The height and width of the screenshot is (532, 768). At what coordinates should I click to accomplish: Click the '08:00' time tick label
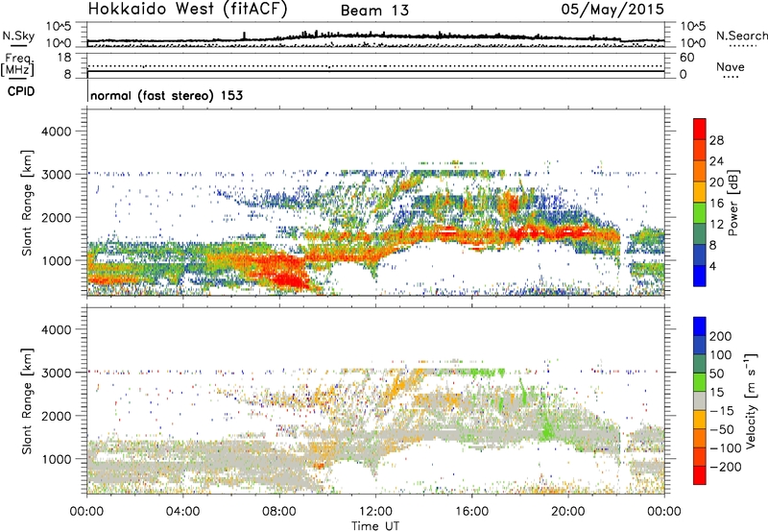279,512
